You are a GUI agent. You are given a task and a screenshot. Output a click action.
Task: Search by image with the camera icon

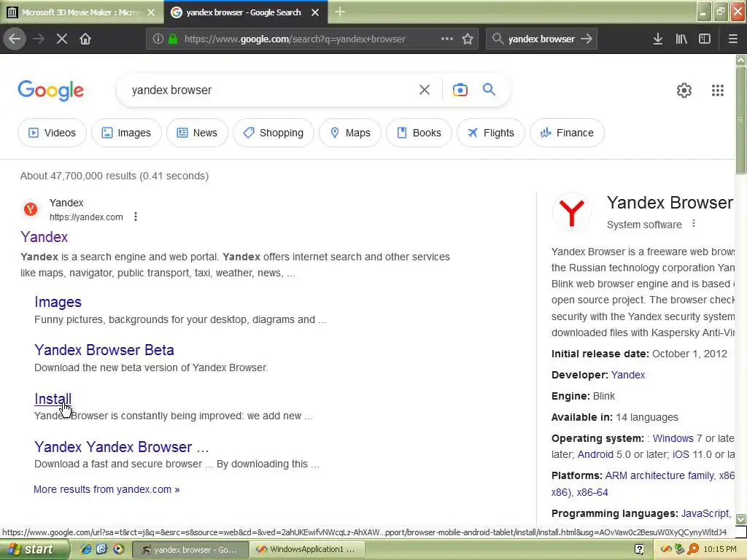(460, 90)
